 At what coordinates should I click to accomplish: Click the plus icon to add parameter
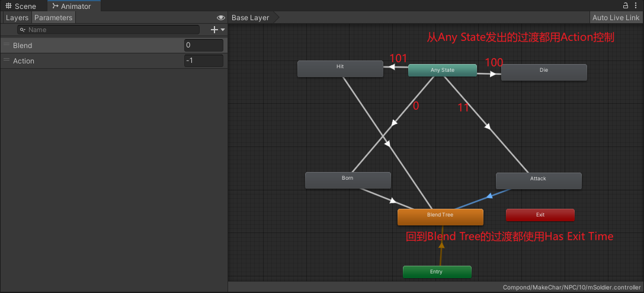pyautogui.click(x=214, y=30)
